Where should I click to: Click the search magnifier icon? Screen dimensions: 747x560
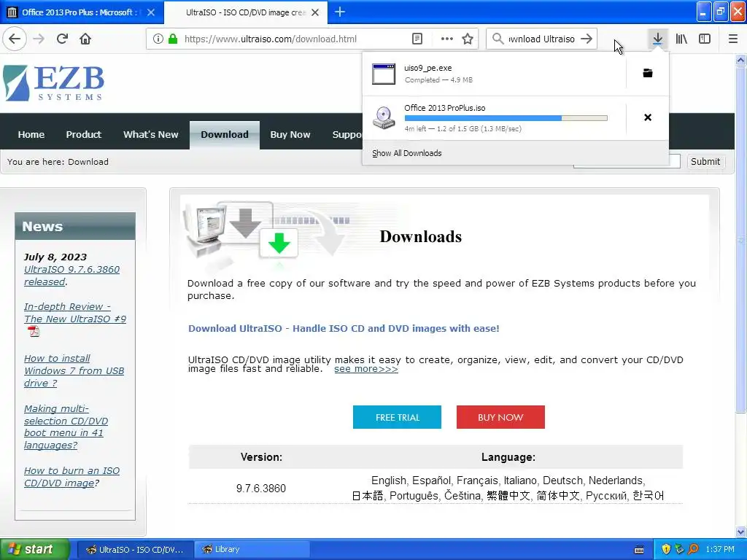pyautogui.click(x=498, y=39)
